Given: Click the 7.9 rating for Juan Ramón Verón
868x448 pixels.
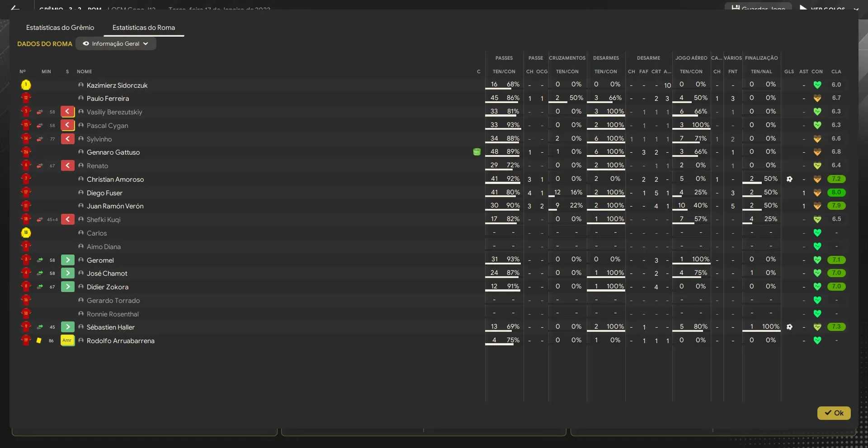Looking at the screenshot, I should [x=836, y=205].
